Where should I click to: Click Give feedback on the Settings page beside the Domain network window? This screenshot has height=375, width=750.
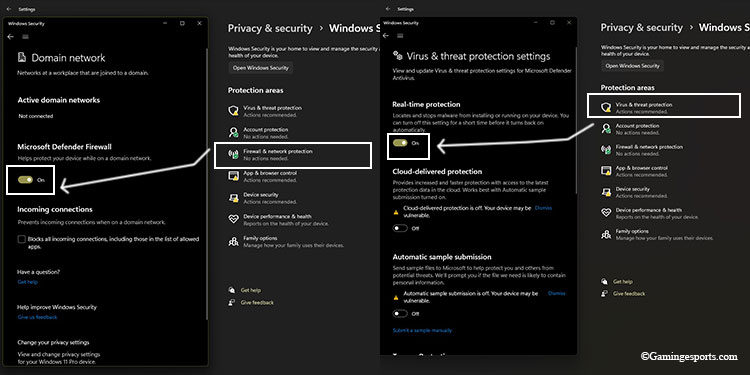point(257,302)
